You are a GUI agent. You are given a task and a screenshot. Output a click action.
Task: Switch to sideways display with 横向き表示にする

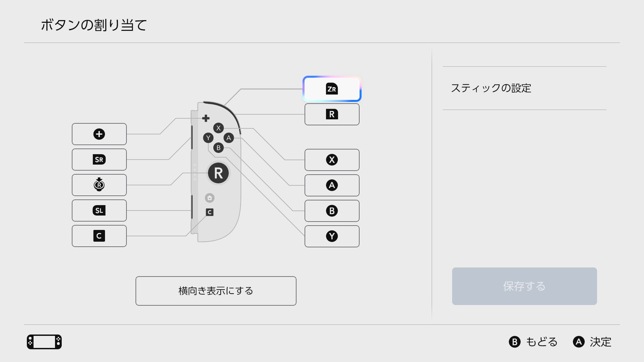point(216,291)
